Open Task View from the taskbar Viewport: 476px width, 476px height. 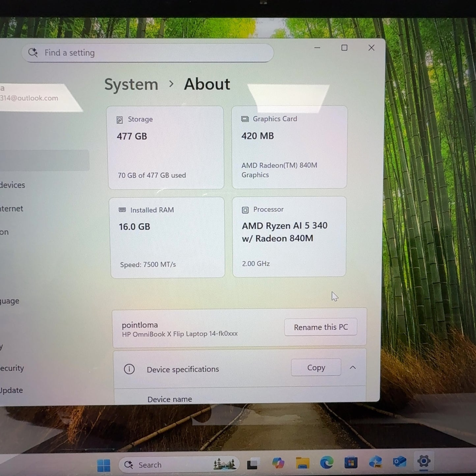tap(253, 464)
